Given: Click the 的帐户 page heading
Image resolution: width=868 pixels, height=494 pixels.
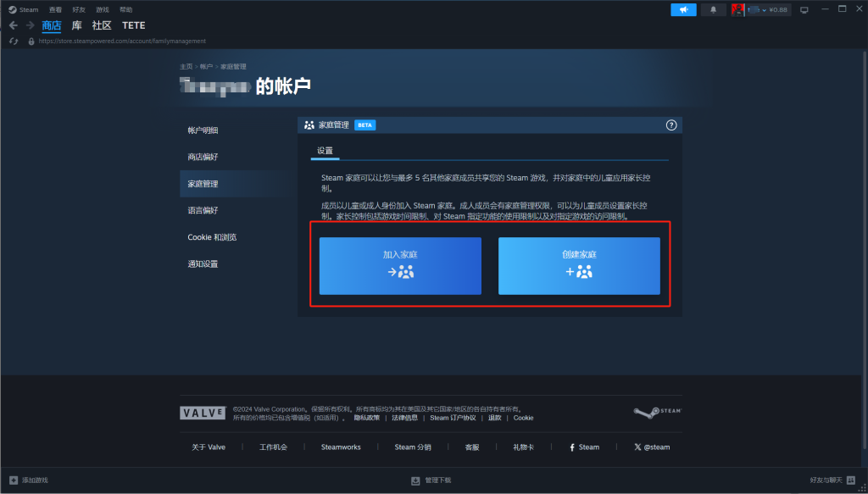Looking at the screenshot, I should 283,86.
